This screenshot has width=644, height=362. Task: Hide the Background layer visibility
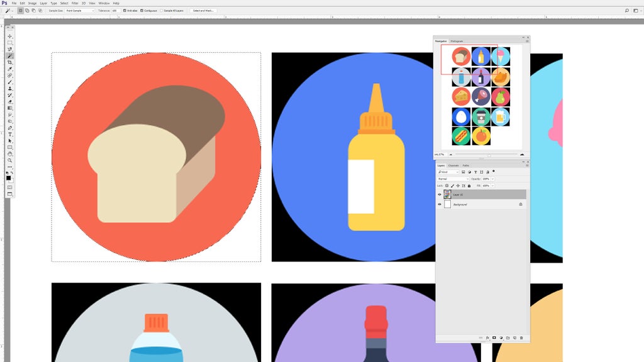click(x=440, y=204)
